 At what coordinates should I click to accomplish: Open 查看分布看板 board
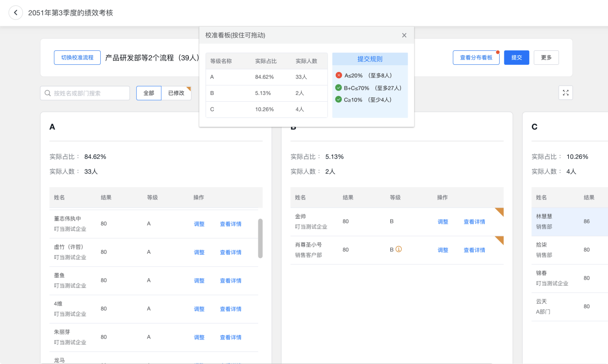point(476,58)
